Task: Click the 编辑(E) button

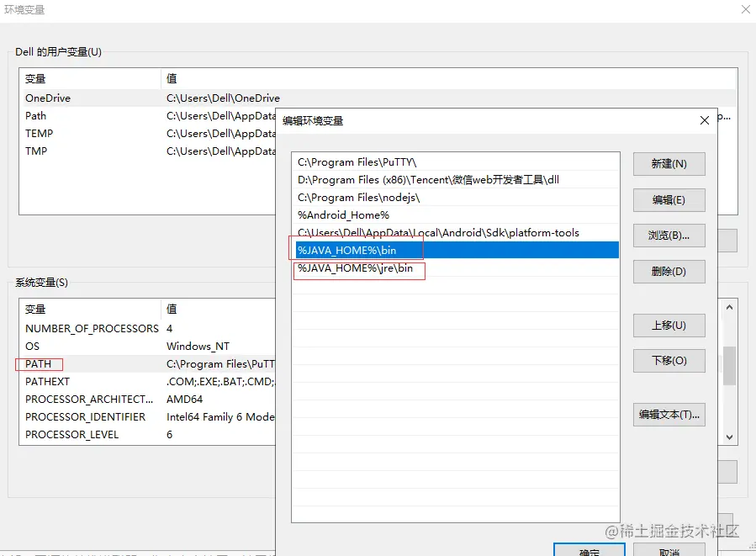Action: (669, 200)
